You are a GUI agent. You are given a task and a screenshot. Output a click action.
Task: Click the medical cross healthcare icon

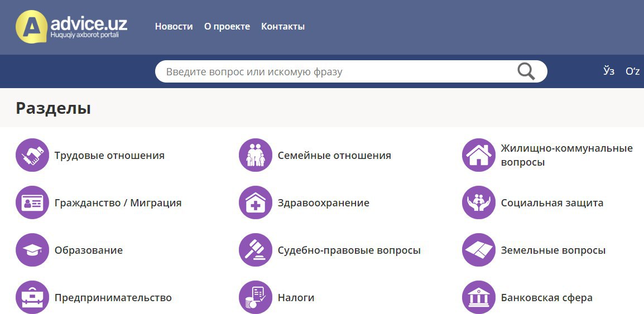(256, 202)
